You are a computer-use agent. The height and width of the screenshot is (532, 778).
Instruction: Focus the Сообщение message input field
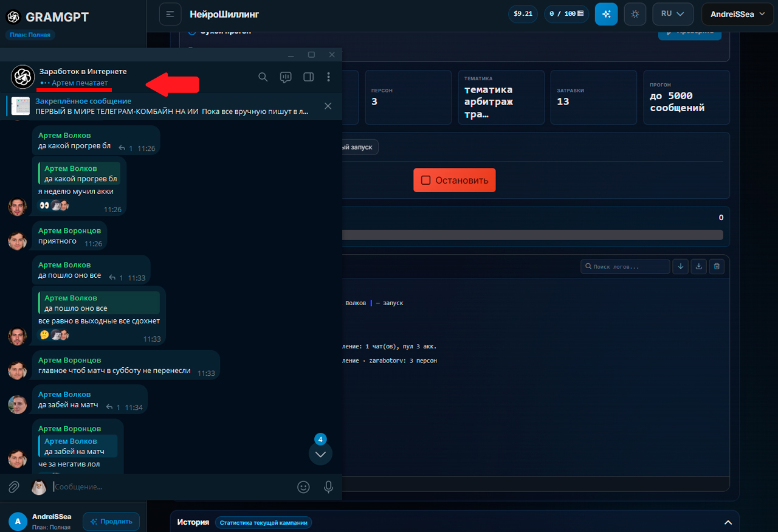[x=170, y=487]
